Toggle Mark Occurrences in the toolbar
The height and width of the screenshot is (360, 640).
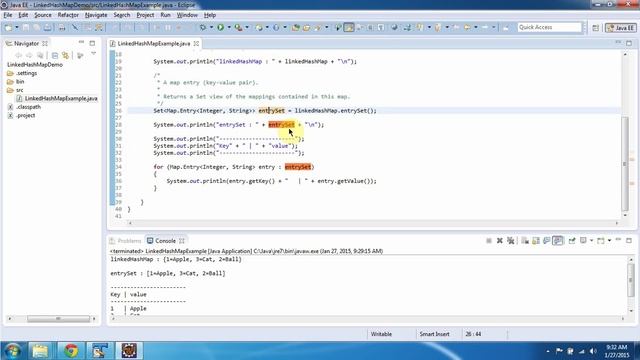[x=349, y=27]
